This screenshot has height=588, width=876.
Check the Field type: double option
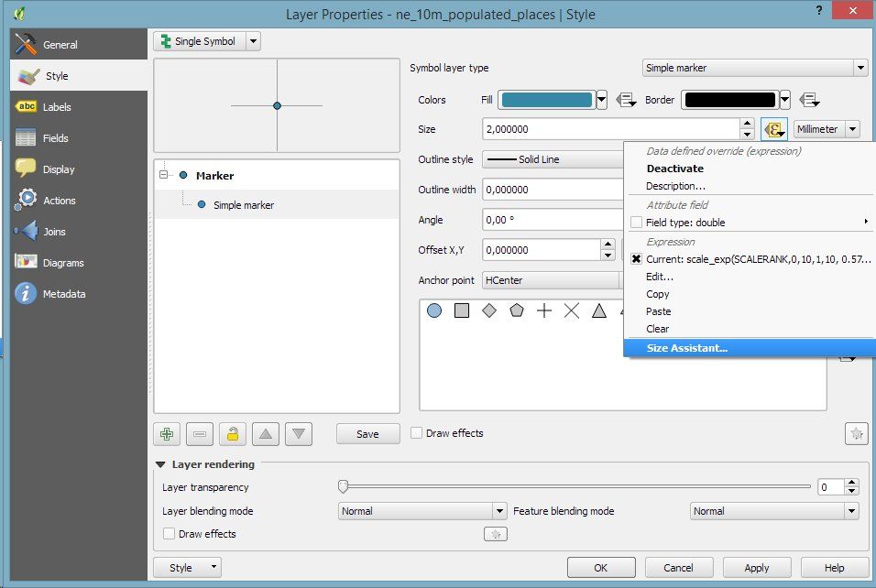637,222
